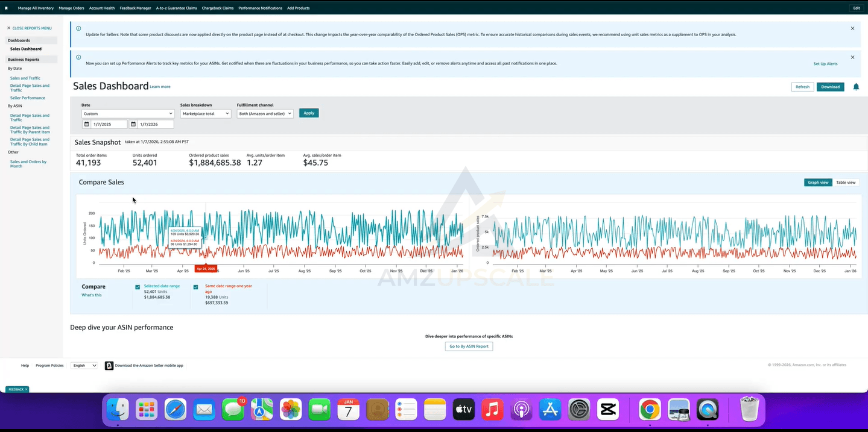This screenshot has height=432, width=868.
Task: Click the notification bell icon
Action: point(856,87)
